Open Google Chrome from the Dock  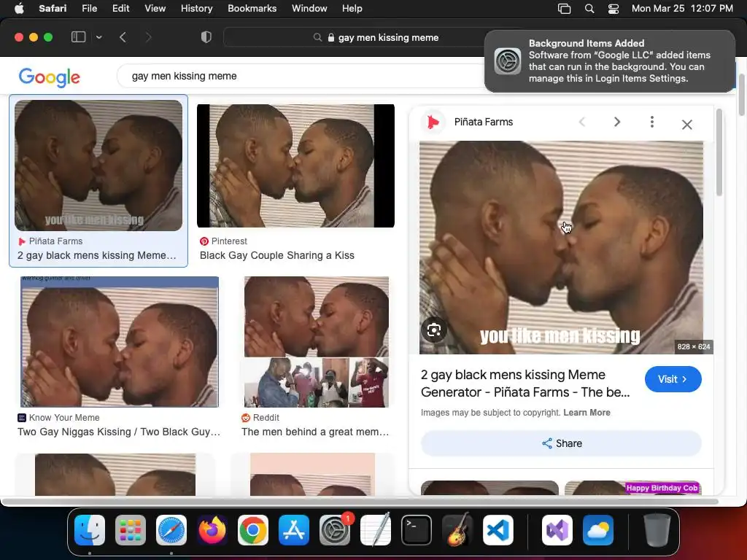(x=253, y=530)
